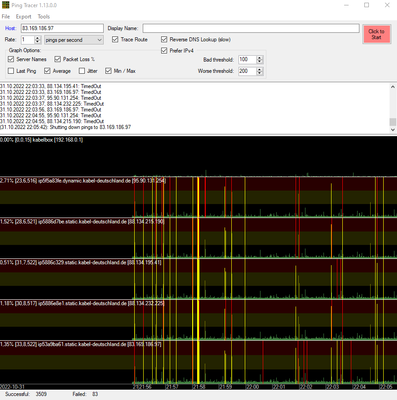The height and width of the screenshot is (400, 397).
Task: Click the log line 'Shutting down pings to 83.169.186.97'
Action: 65,127
